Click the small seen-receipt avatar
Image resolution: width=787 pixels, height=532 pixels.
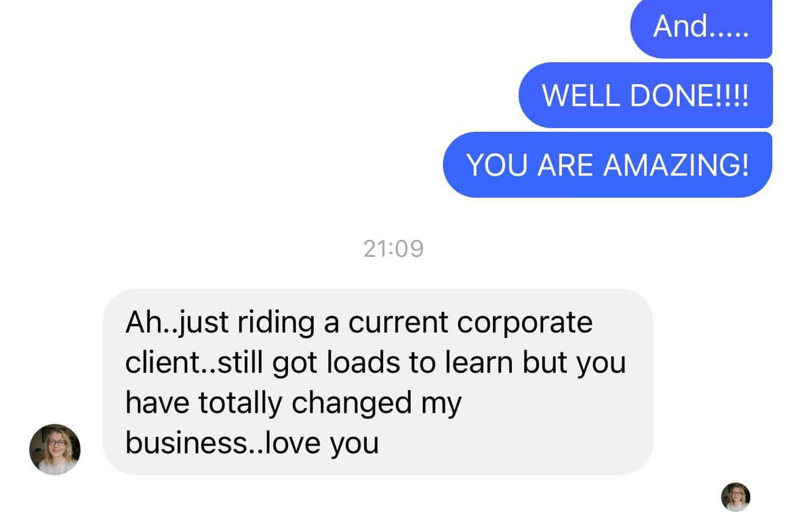(x=735, y=497)
